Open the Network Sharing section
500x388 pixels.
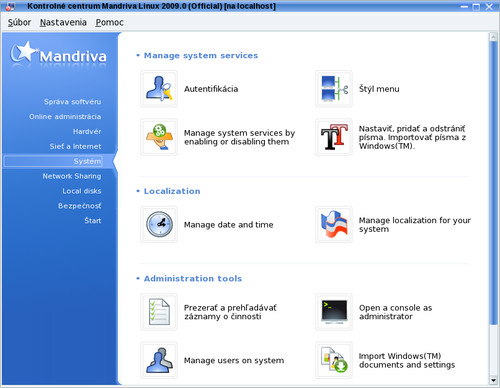click(72, 176)
